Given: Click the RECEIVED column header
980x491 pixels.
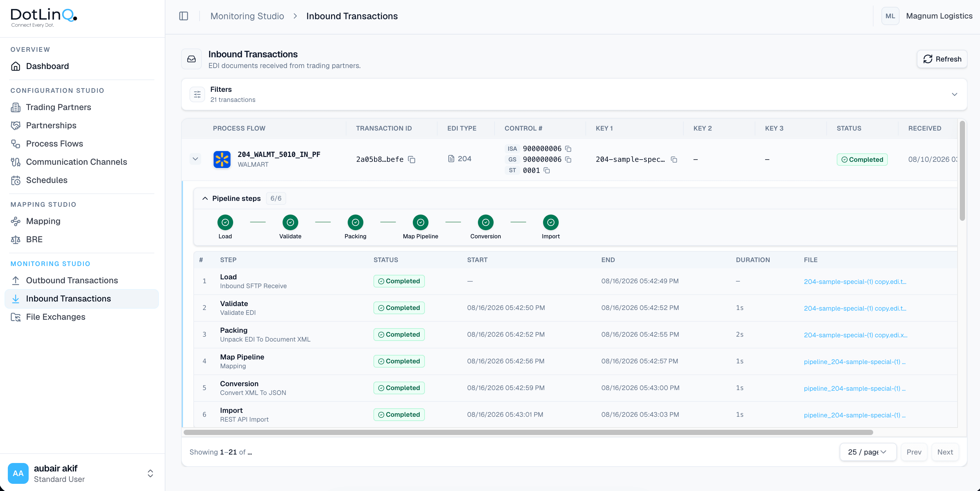Looking at the screenshot, I should [924, 128].
